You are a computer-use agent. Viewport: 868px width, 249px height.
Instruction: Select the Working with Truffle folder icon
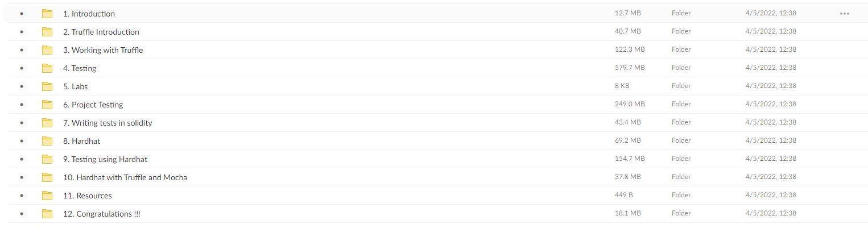pyautogui.click(x=47, y=50)
